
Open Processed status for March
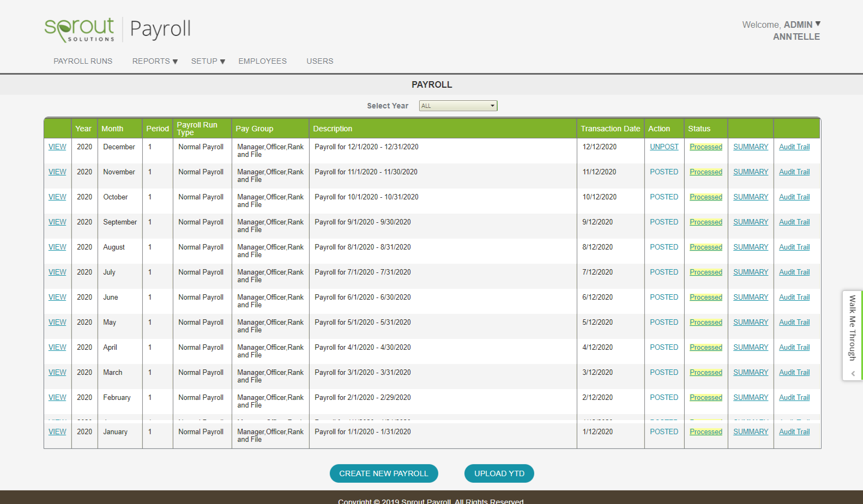pyautogui.click(x=706, y=372)
